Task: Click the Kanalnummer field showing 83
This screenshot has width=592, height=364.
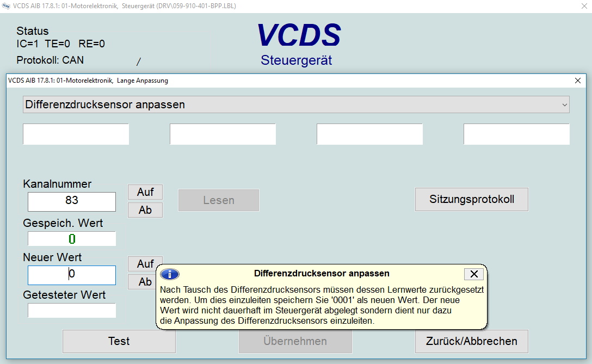Action: 72,202
